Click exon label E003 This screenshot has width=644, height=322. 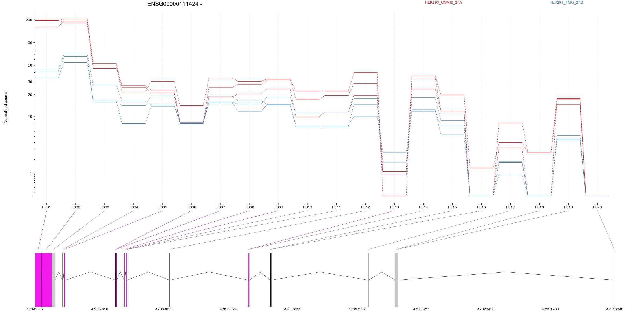(105, 207)
